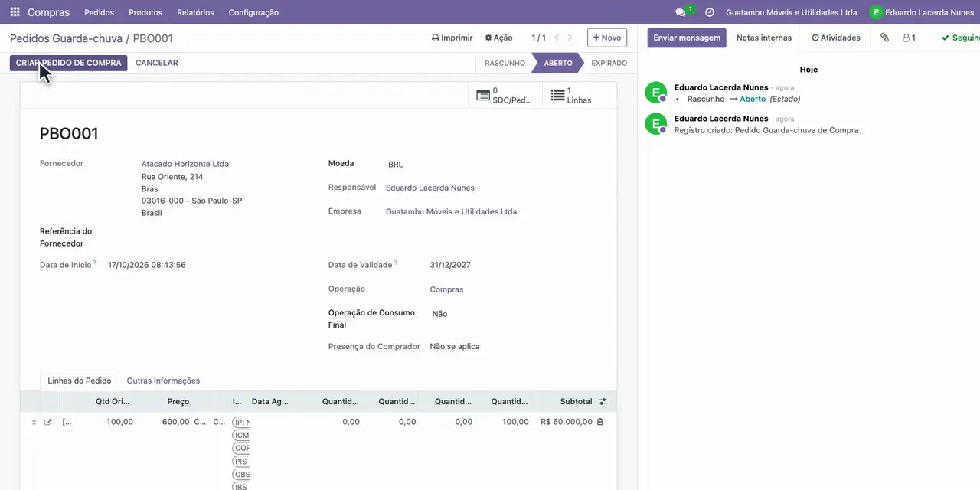
Task: Toggle the Seguindo follow button
Action: click(961, 38)
